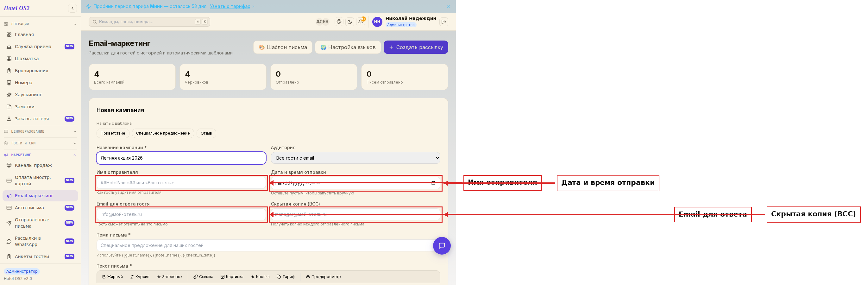The height and width of the screenshot is (285, 868).
Task: Open Бронирования clipboard icon in sidebar
Action: (x=9, y=71)
